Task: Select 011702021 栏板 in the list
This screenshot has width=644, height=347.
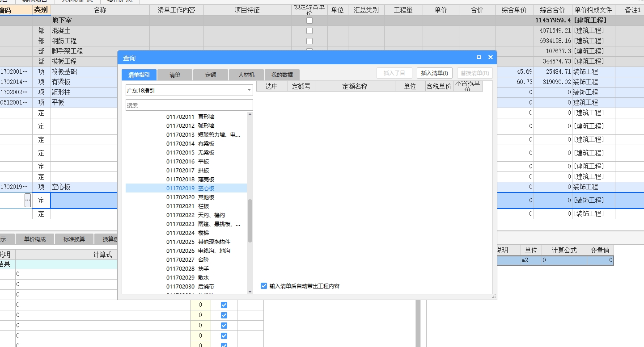Action: 187,206
